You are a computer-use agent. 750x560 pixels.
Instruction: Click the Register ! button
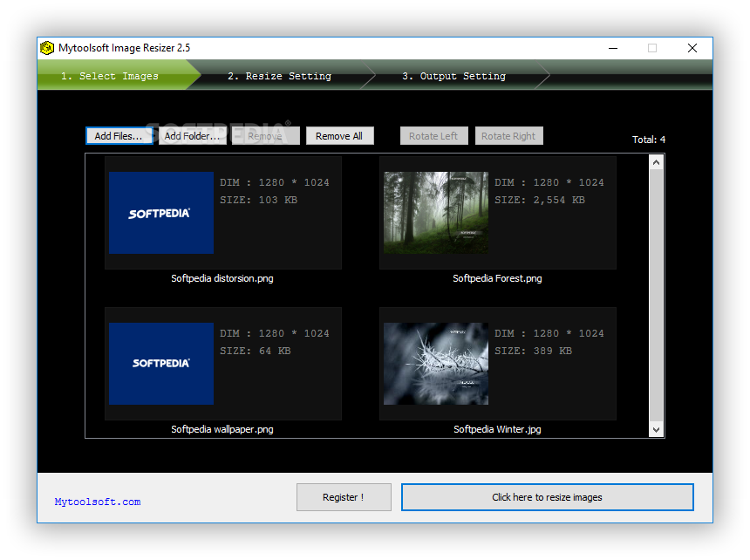[344, 497]
